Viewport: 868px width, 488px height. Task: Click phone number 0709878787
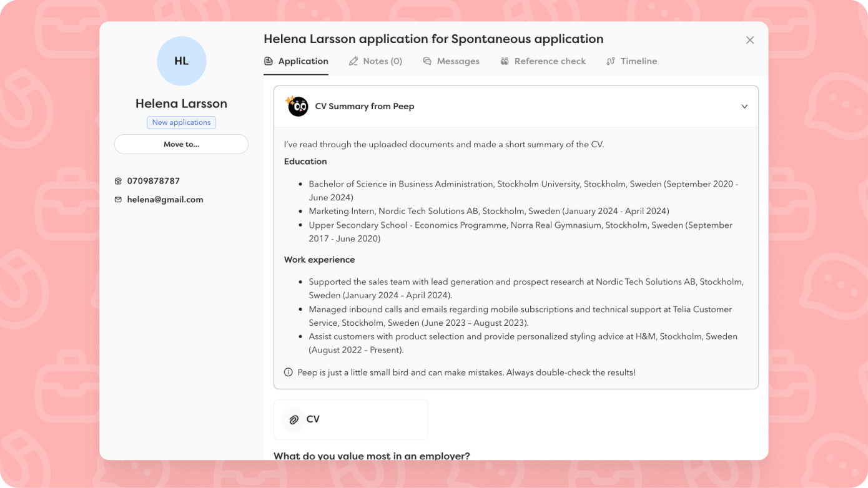(x=154, y=181)
